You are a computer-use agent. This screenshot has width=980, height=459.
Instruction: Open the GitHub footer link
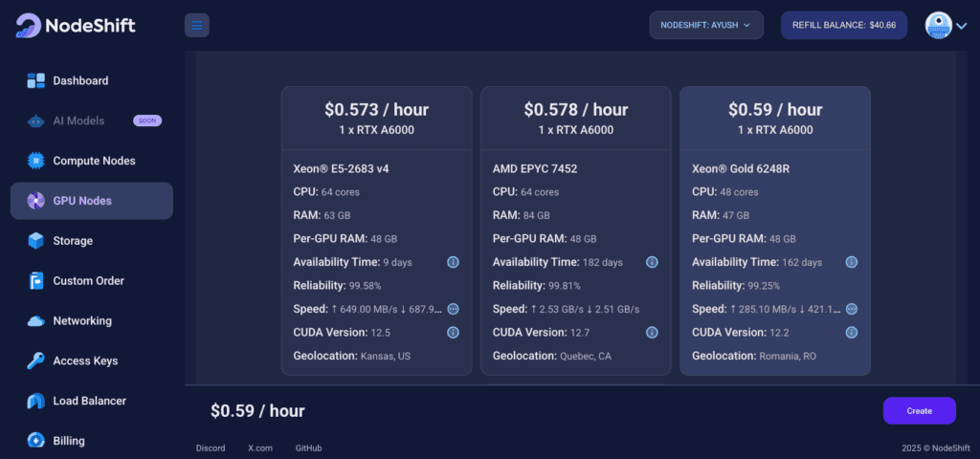(x=309, y=448)
